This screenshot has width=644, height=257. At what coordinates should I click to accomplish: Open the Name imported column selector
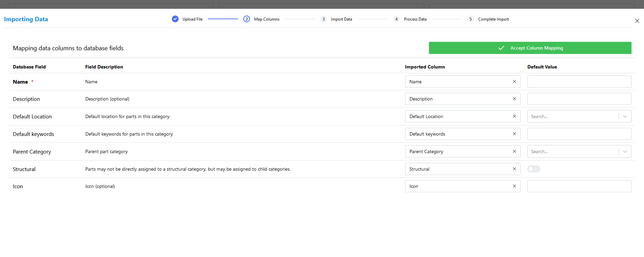coord(458,82)
